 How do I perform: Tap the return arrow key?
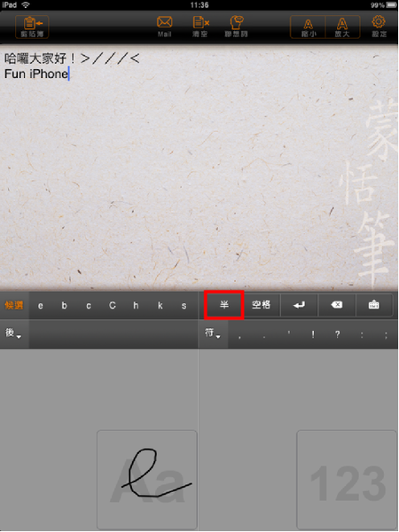[x=299, y=305]
